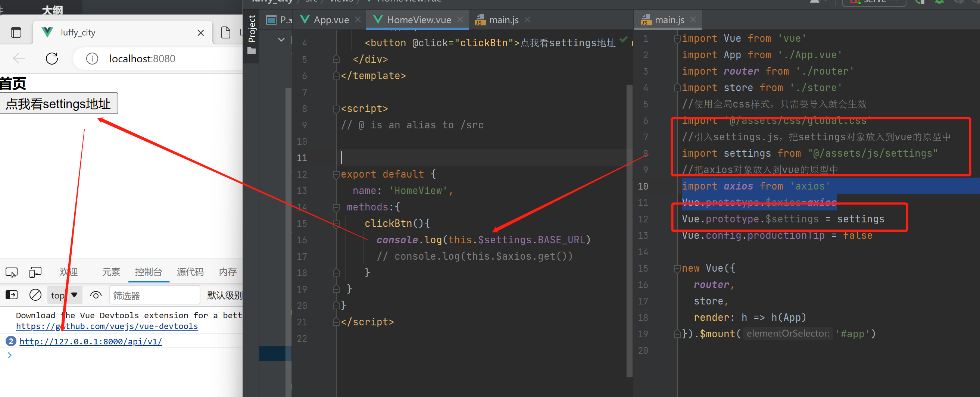The height and width of the screenshot is (397, 980).
Task: Click the name: 'HomeView' line
Action: coord(403,191)
